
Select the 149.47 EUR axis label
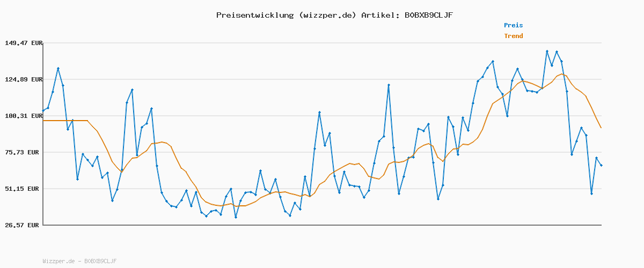[x=23, y=43]
